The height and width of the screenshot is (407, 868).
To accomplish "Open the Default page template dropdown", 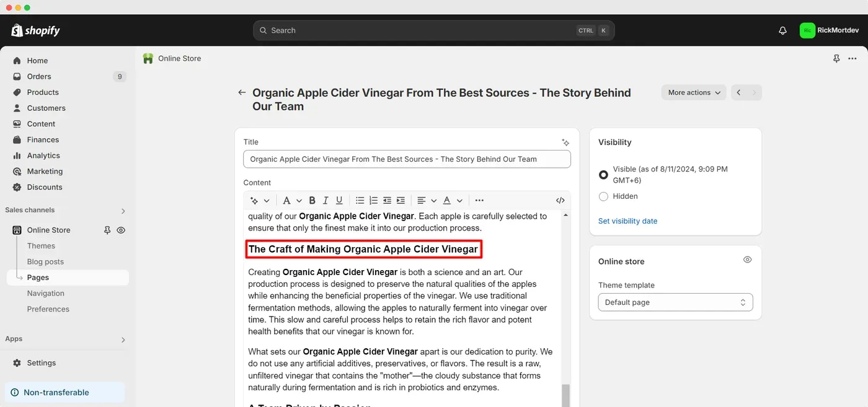I will [675, 302].
